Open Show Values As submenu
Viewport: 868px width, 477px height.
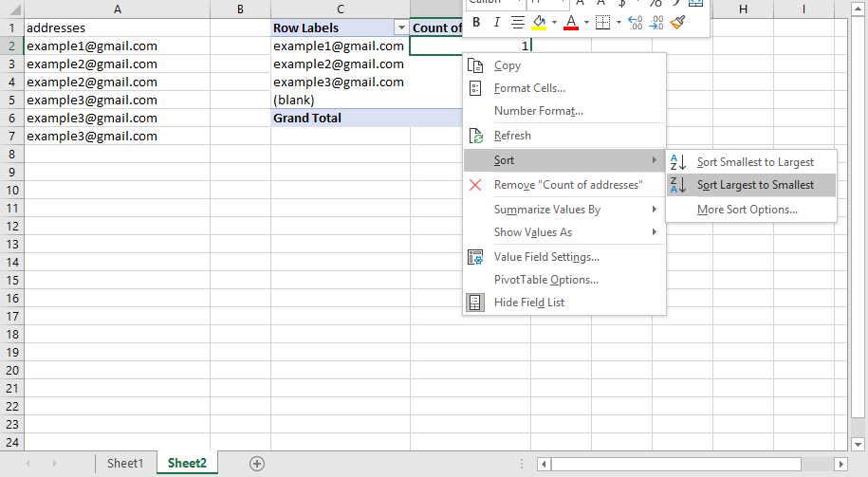click(x=564, y=232)
